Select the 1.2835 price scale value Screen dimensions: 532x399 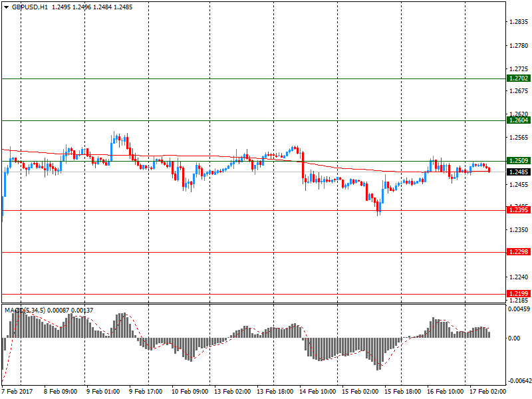[x=519, y=22]
